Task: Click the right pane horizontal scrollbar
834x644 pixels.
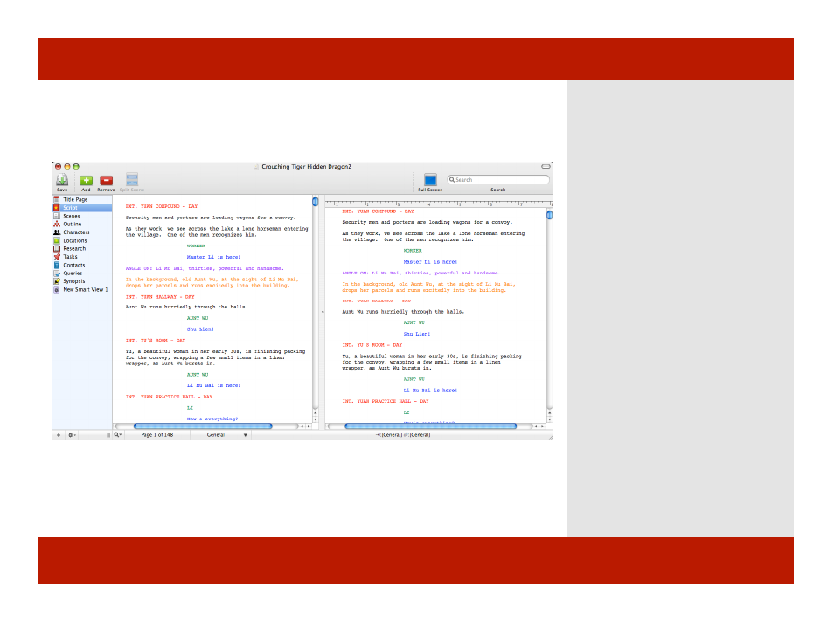Action: coord(430,426)
